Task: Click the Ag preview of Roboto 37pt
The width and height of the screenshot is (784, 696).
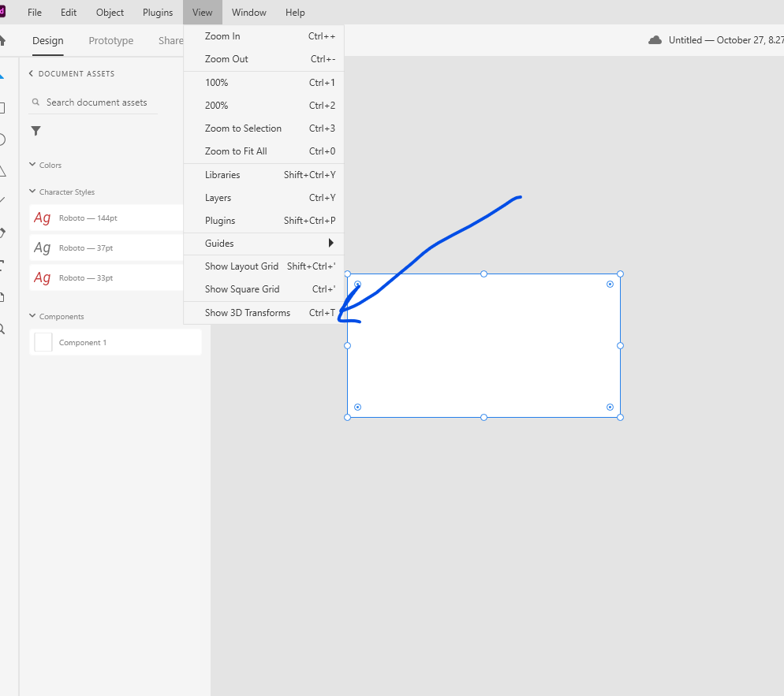Action: [43, 248]
